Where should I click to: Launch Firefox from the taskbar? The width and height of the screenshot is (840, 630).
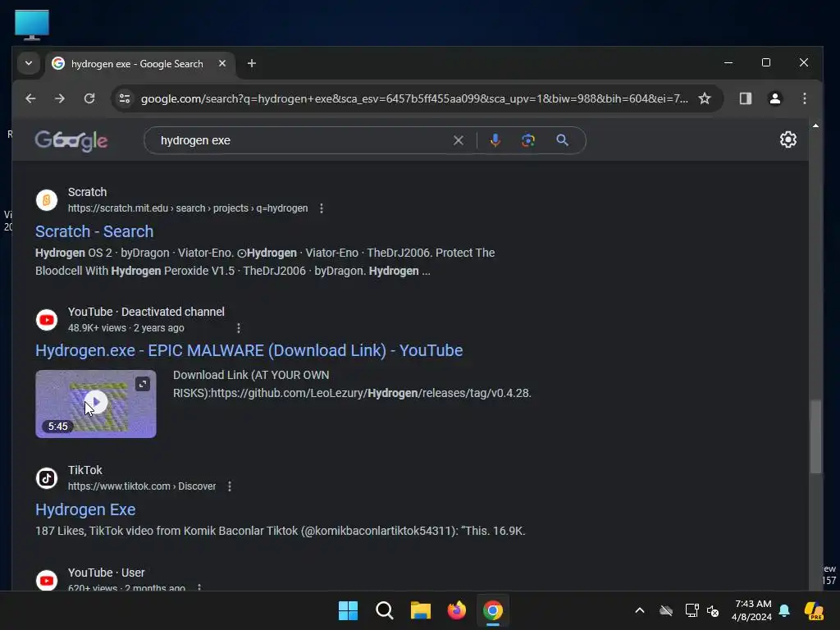[456, 610]
